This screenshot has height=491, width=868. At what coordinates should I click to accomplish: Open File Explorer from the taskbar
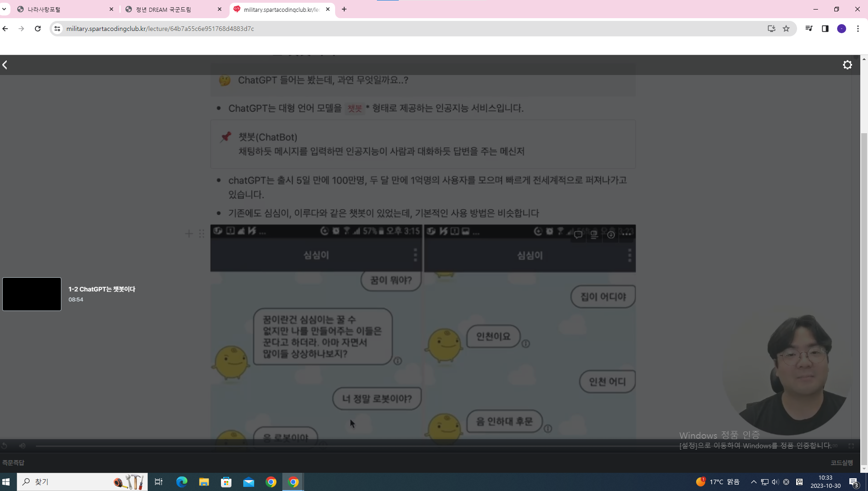204,482
